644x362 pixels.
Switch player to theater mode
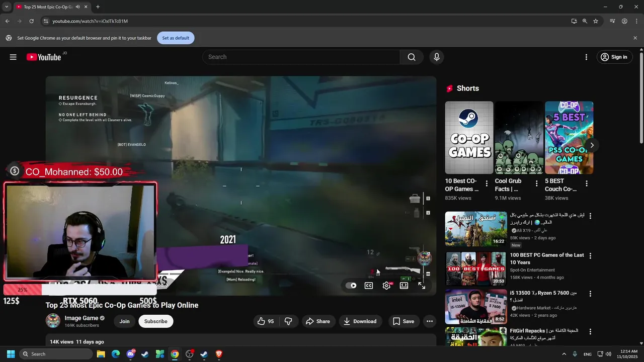[404, 286]
